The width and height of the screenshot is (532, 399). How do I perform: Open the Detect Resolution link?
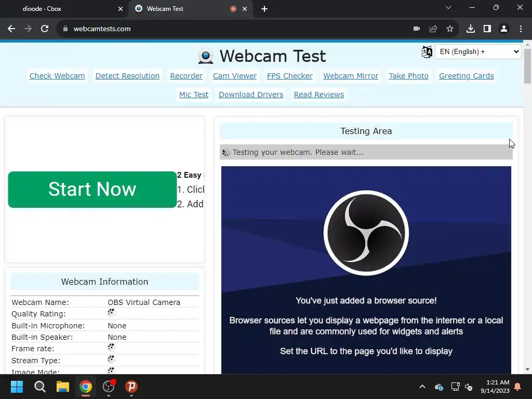point(127,76)
